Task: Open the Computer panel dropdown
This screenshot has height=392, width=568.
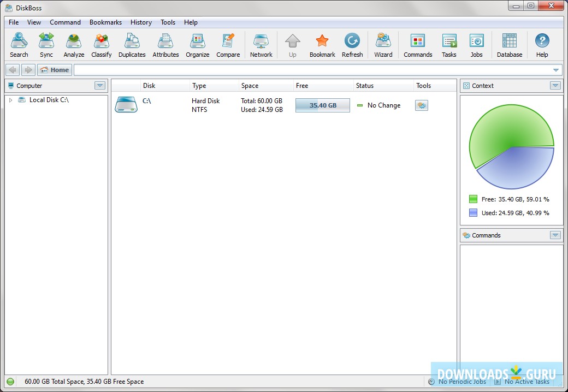Action: (100, 85)
